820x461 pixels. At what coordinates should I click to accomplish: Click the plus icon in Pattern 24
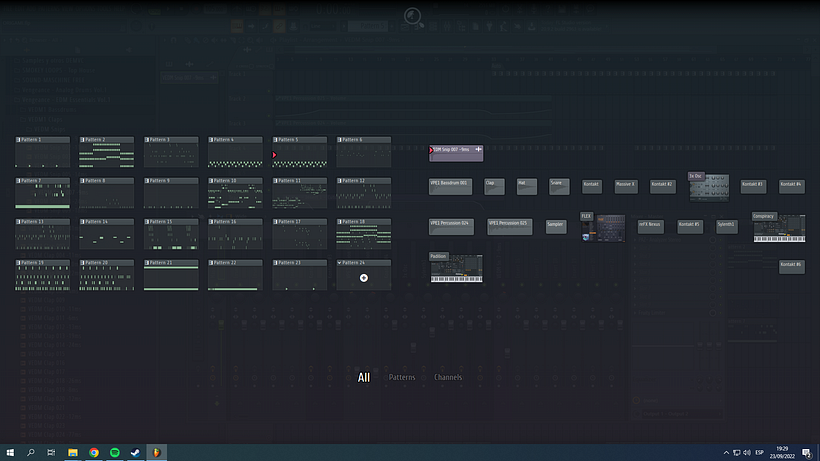[364, 277]
